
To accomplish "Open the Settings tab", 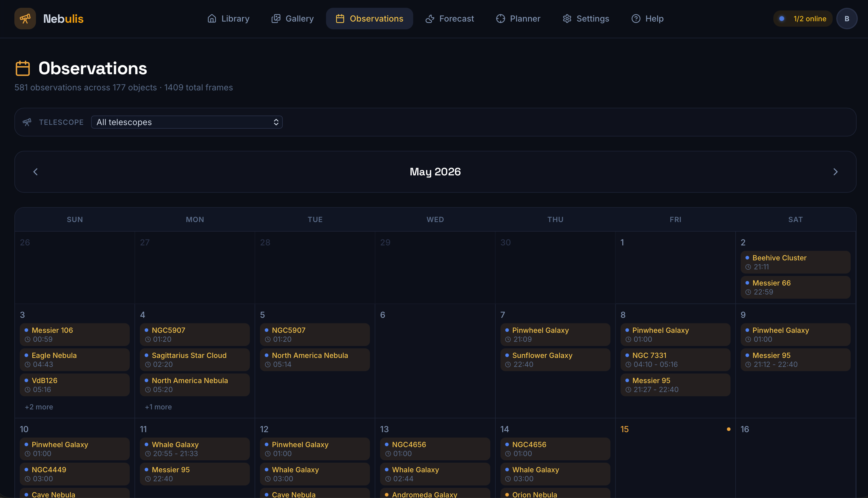I will coord(586,19).
